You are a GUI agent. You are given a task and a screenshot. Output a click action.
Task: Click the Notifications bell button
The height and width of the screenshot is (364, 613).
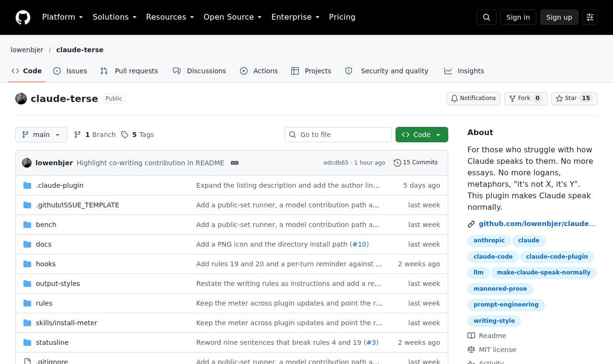tap(473, 98)
